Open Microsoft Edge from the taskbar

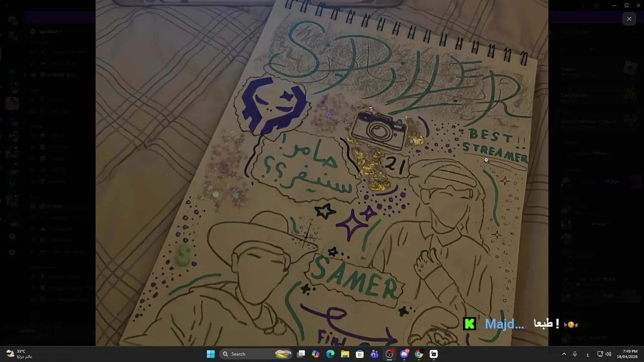click(x=330, y=354)
